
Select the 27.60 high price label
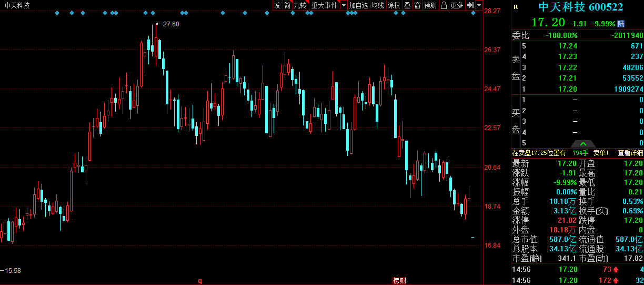tap(171, 24)
